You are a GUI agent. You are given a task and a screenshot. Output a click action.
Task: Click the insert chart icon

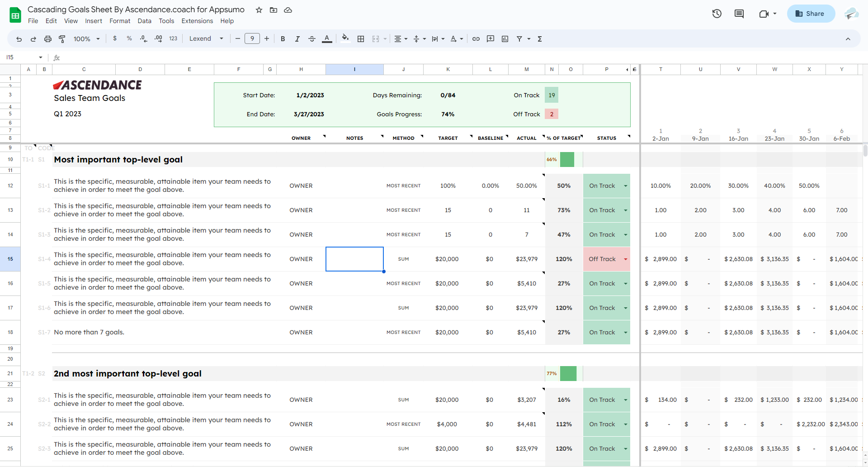505,39
